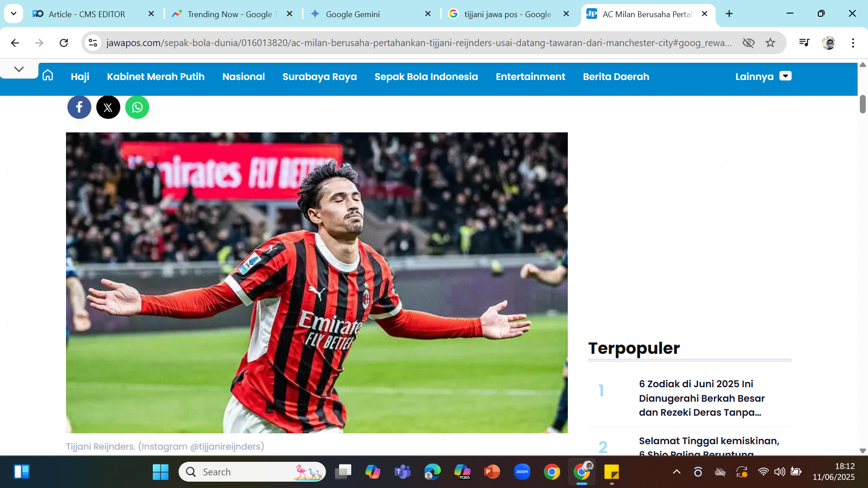This screenshot has width=868, height=488.
Task: Open Berita Daerah section
Action: 616,77
